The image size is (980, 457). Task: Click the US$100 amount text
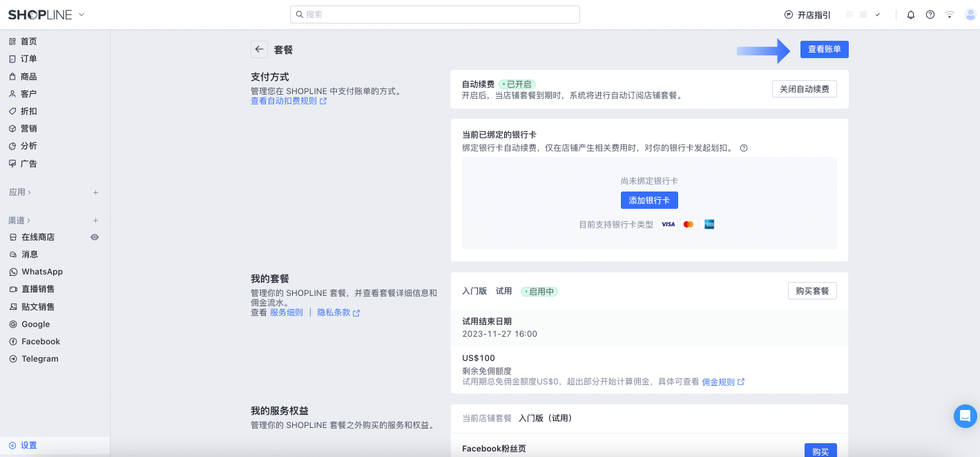coord(479,358)
